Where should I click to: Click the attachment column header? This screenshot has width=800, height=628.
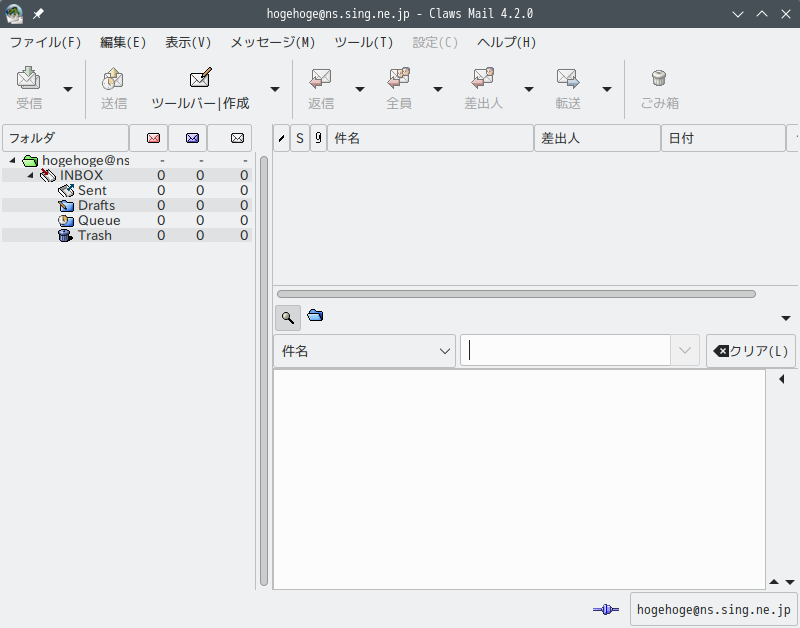pos(318,138)
